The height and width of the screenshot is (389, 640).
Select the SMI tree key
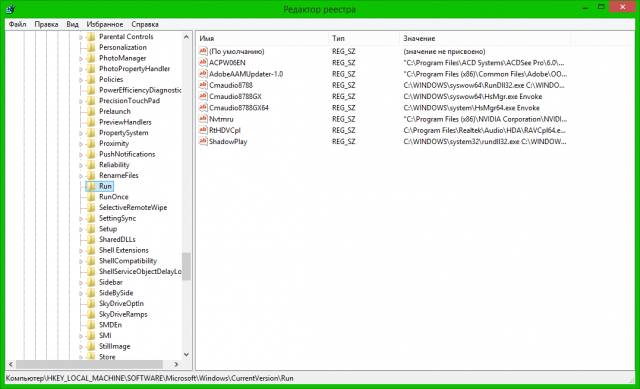point(105,336)
